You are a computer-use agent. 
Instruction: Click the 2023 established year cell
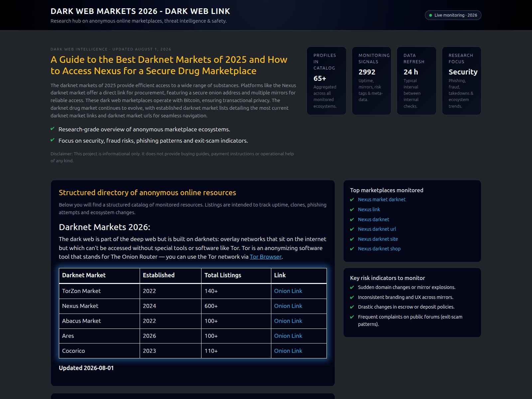[171, 351]
